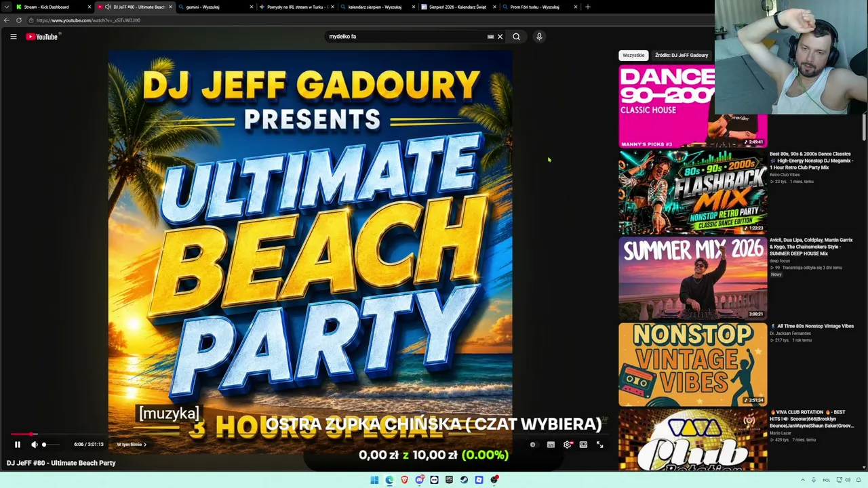Viewport: 868px width, 488px height.
Task: Open the VIVA Club Rotation thumbnail
Action: pyautogui.click(x=692, y=439)
